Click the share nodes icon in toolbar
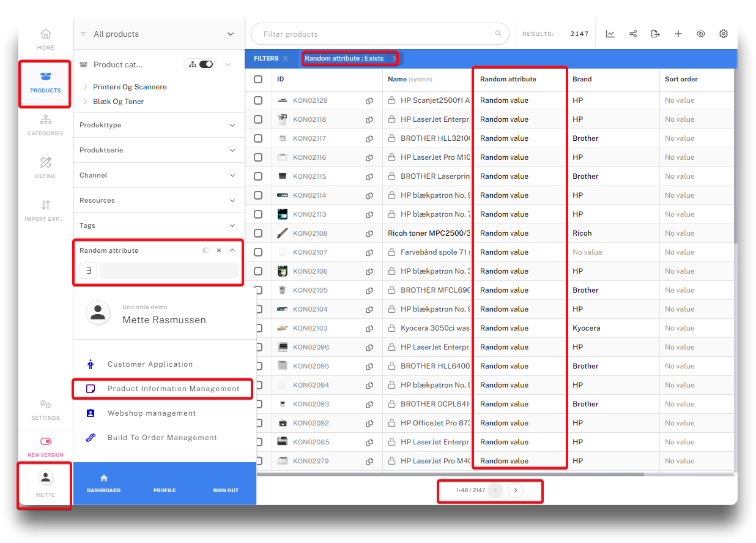The width and height of the screenshot is (756, 543). (633, 34)
